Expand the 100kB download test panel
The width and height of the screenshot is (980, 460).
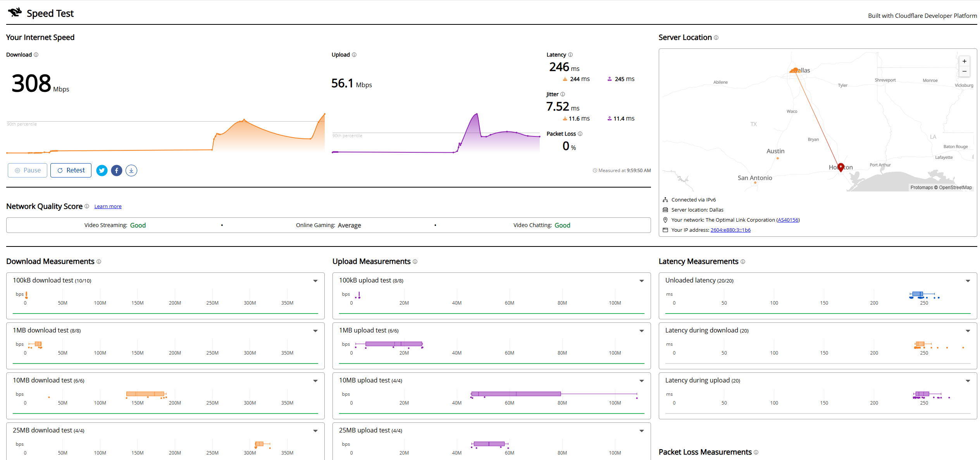click(x=315, y=281)
